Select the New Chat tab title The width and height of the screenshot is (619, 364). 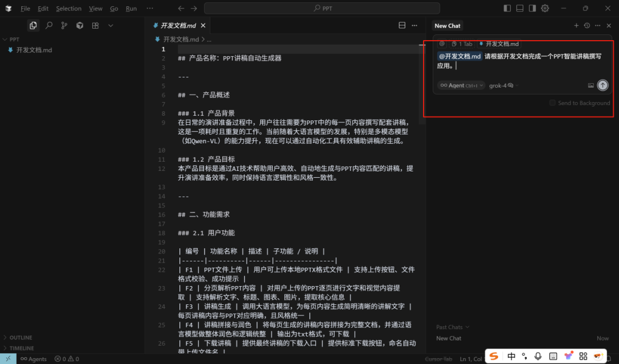click(447, 26)
